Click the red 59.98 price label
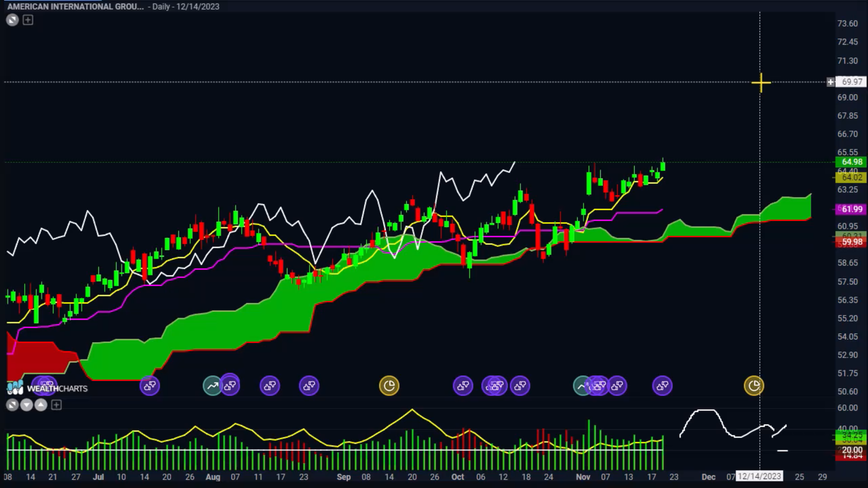The image size is (868, 488). coord(851,242)
